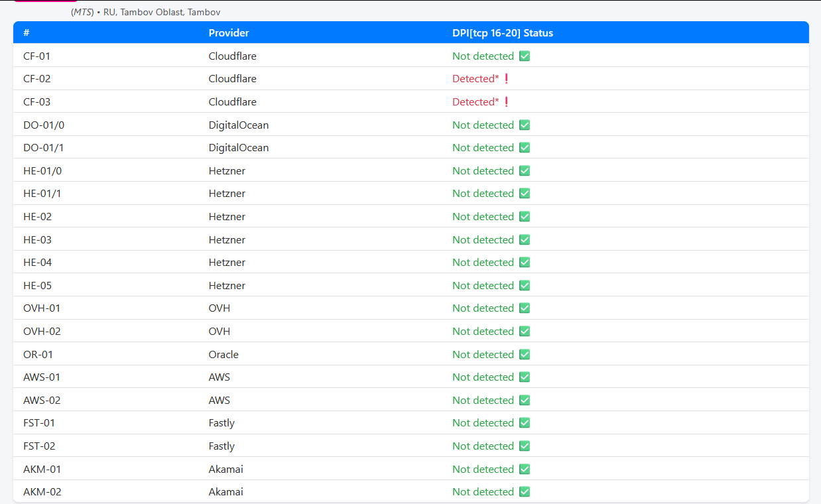Click the green checkmark in FST-01 row

pyautogui.click(x=525, y=423)
